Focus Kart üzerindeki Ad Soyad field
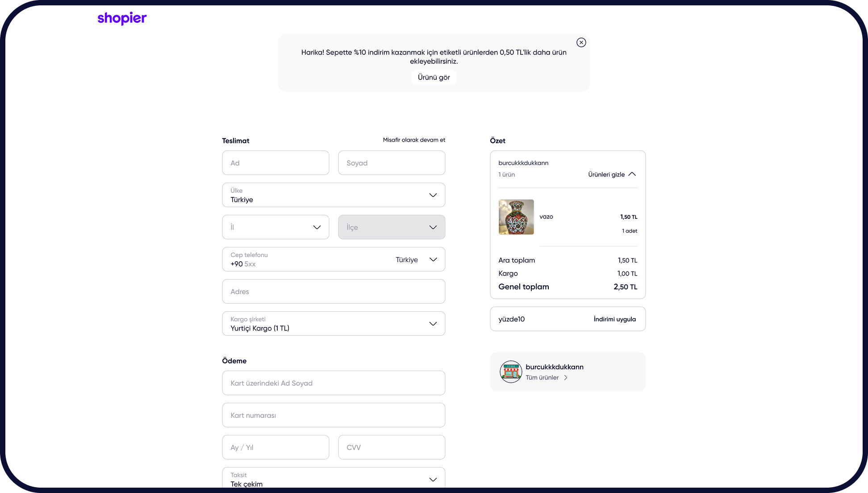The width and height of the screenshot is (868, 493). (334, 383)
